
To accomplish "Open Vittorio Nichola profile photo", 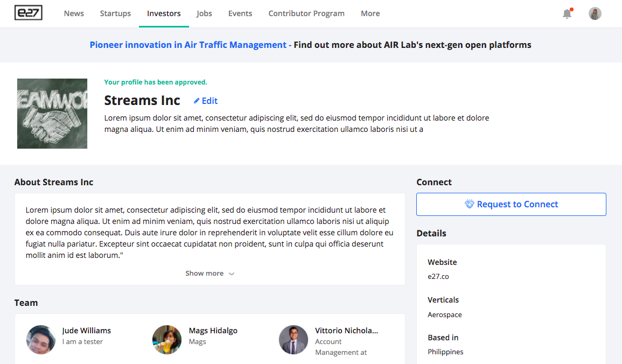I will [x=293, y=340].
